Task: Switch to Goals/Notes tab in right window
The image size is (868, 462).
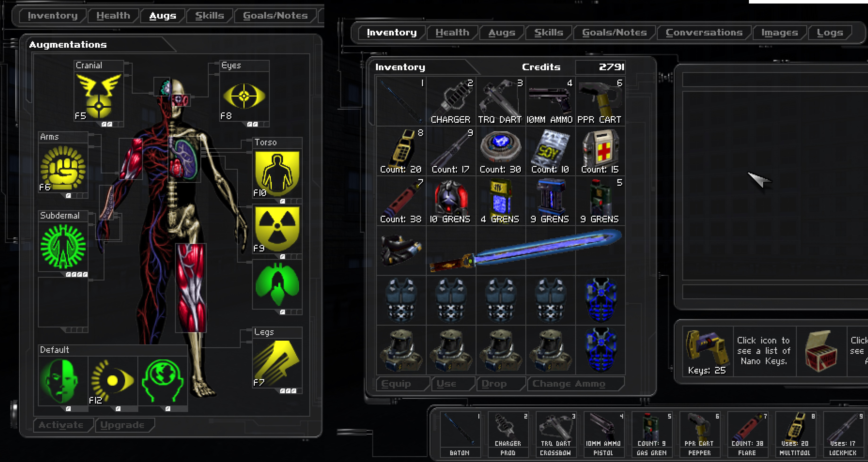Action: pyautogui.click(x=614, y=33)
